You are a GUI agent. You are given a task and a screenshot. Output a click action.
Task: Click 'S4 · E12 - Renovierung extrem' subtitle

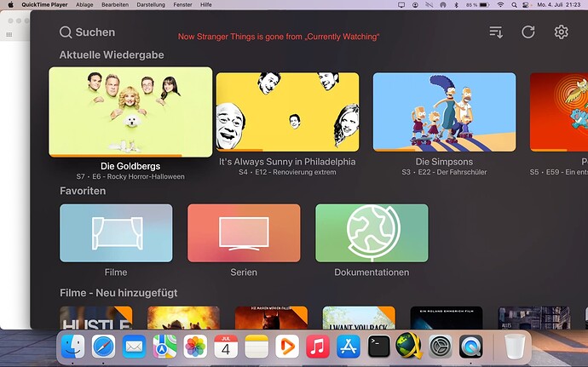pyautogui.click(x=287, y=172)
